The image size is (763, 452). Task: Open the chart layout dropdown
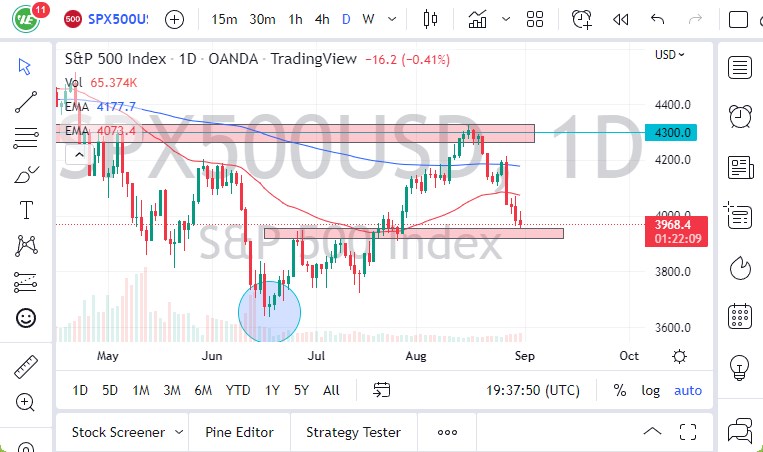[x=535, y=19]
